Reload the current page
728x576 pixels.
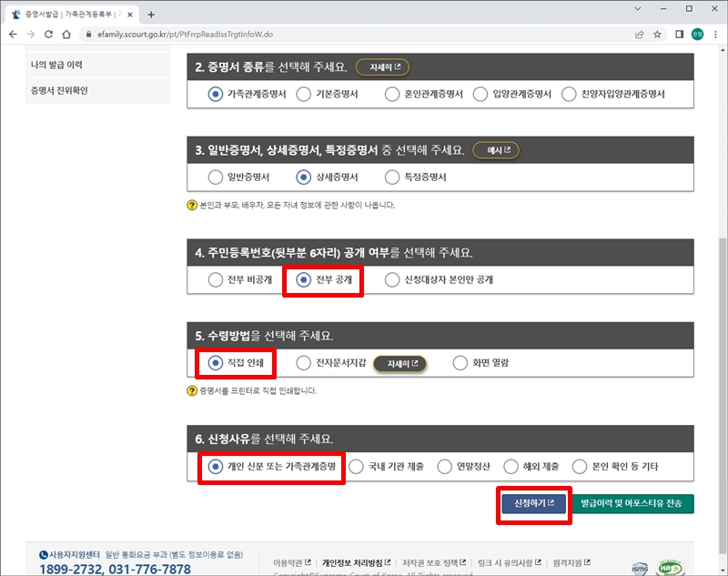48,35
